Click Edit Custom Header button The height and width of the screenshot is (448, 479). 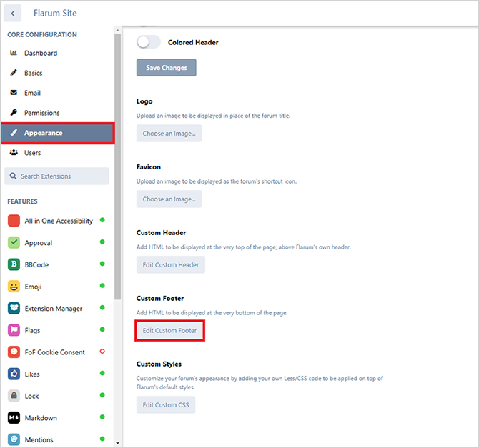click(171, 264)
